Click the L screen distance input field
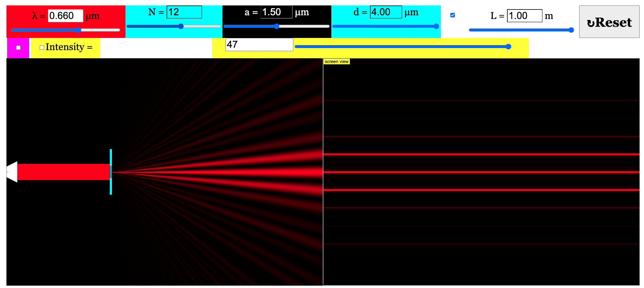Image resolution: width=644 pixels, height=288 pixels. coord(524,16)
